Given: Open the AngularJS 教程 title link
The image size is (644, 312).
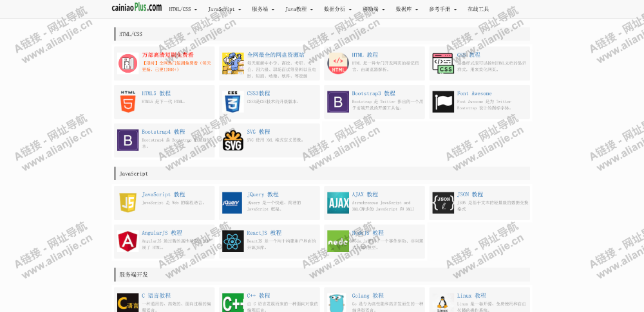Looking at the screenshot, I should pos(162,233).
